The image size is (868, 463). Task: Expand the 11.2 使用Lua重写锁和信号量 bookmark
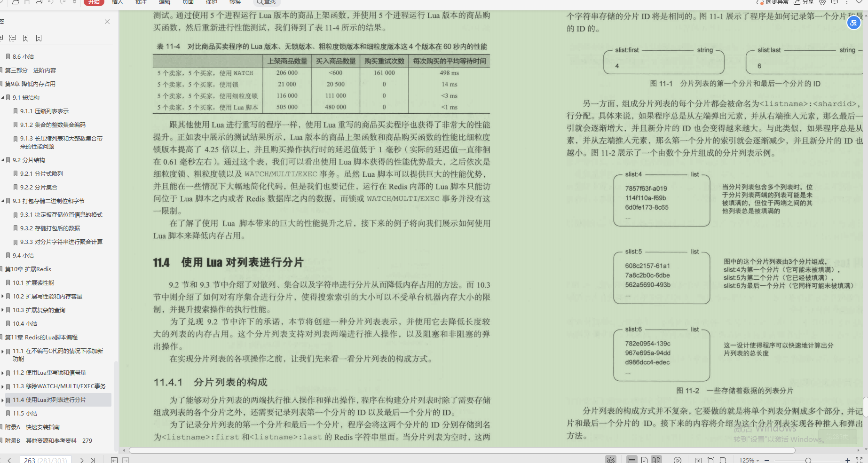[2, 373]
